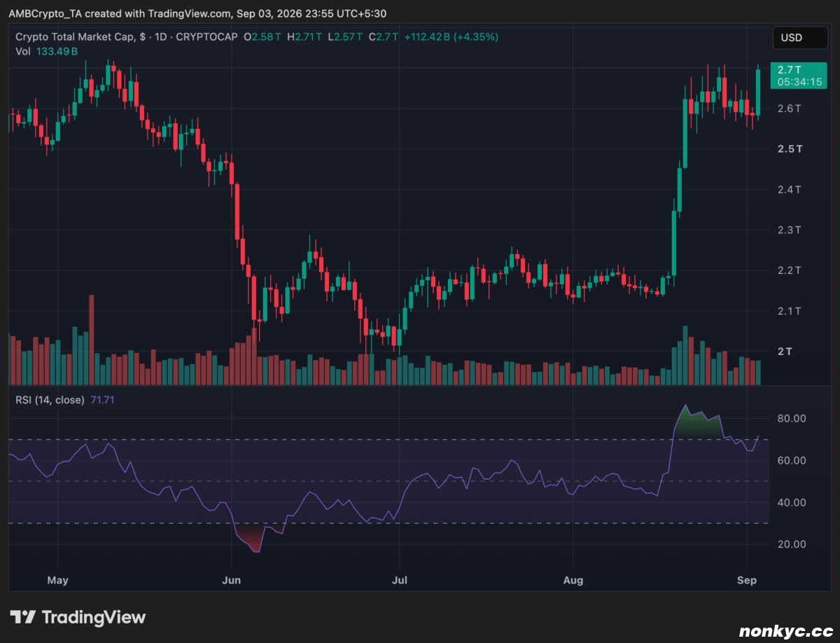This screenshot has height=643, width=840.
Task: Click the red oversold RSI shaded area
Action: [x=249, y=539]
